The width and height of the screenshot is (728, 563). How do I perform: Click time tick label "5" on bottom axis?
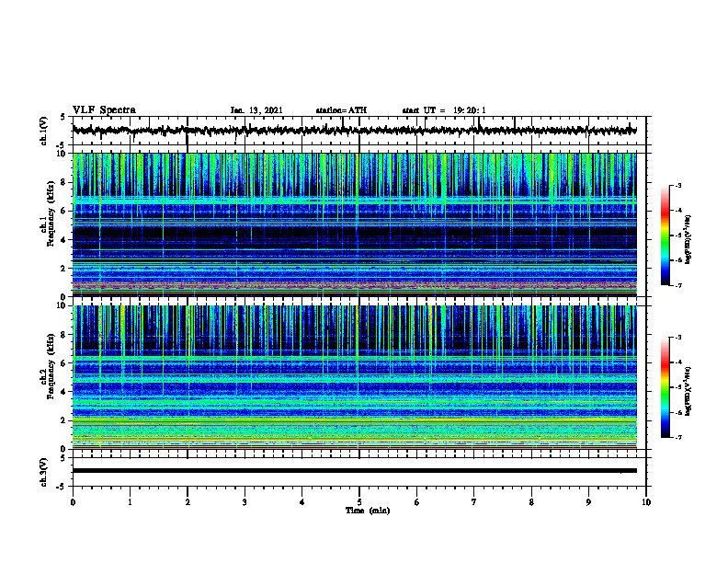[359, 502]
